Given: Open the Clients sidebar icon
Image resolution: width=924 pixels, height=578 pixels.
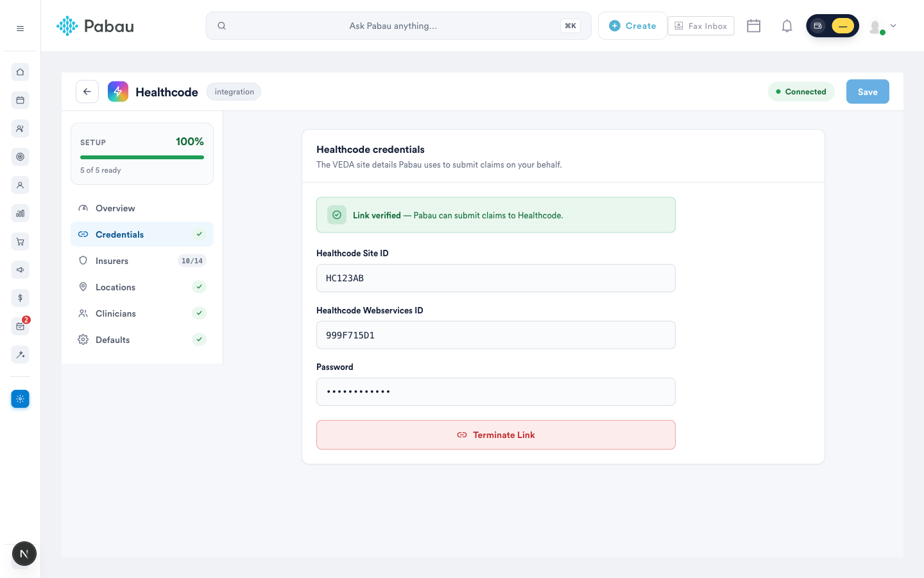Looking at the screenshot, I should coord(20,128).
